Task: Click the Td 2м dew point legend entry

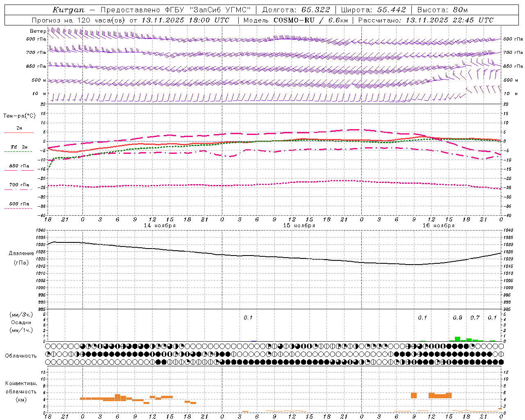Action: pyautogui.click(x=19, y=147)
